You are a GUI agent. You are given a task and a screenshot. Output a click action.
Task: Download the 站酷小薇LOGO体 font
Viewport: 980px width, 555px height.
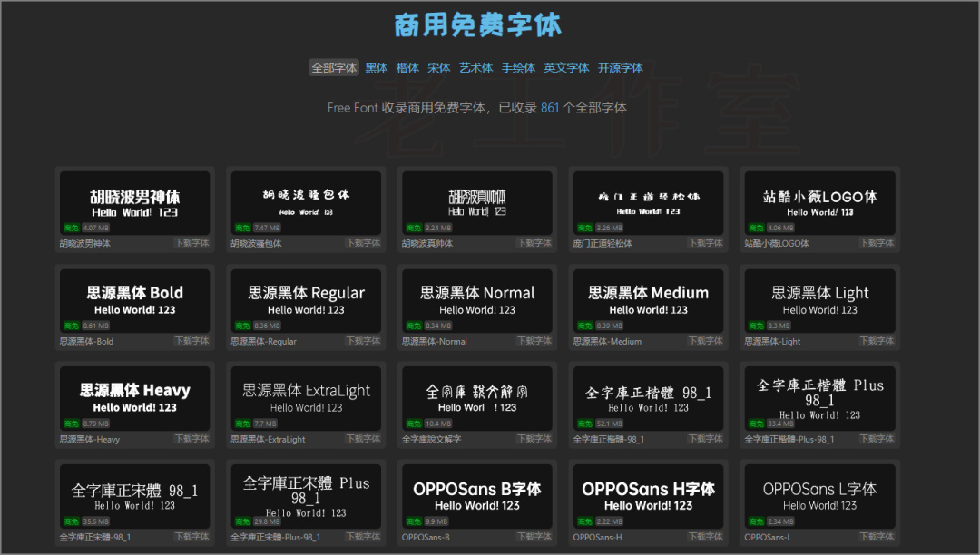[x=877, y=243]
